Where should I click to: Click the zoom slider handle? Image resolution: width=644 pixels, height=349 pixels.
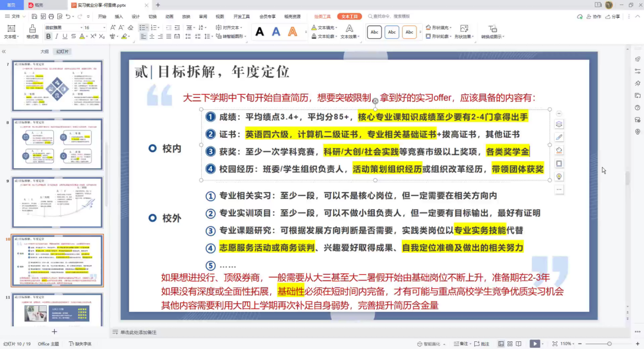click(x=609, y=344)
